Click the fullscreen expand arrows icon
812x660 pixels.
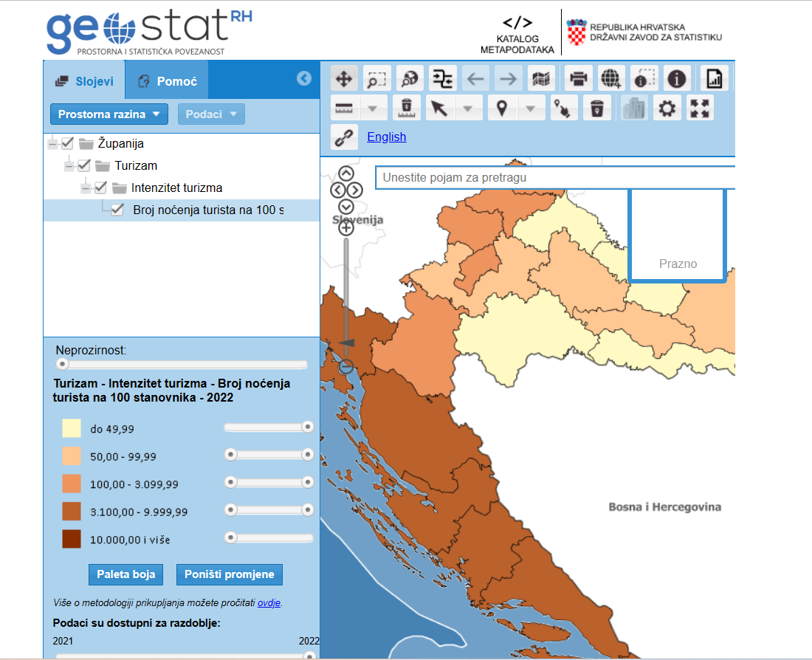click(x=700, y=109)
